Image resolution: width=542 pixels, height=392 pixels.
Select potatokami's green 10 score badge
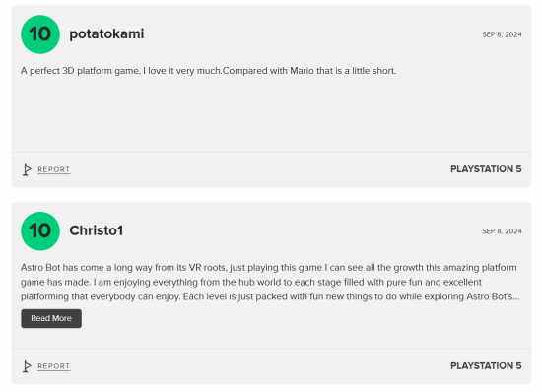(40, 34)
